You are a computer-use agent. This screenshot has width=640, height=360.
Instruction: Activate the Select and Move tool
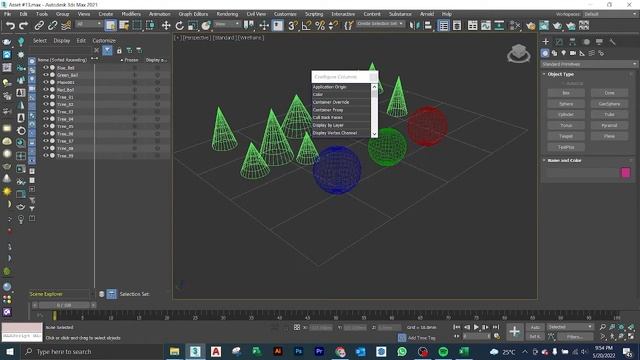coord(166,26)
